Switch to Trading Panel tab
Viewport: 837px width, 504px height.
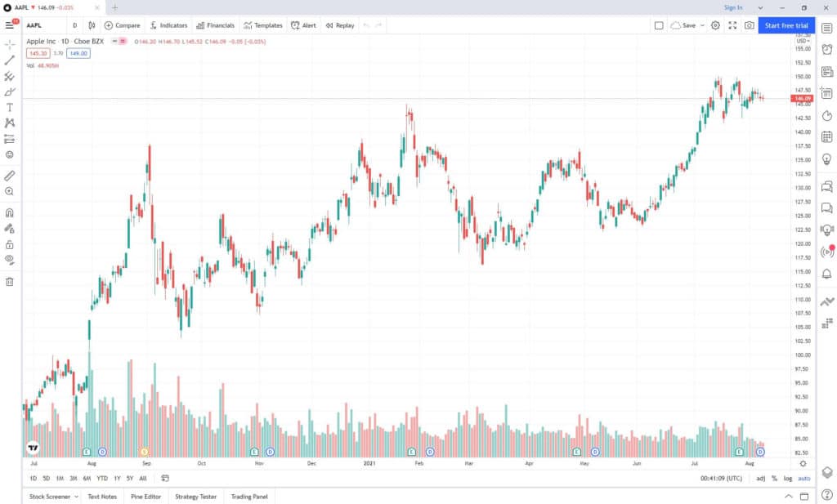(249, 497)
